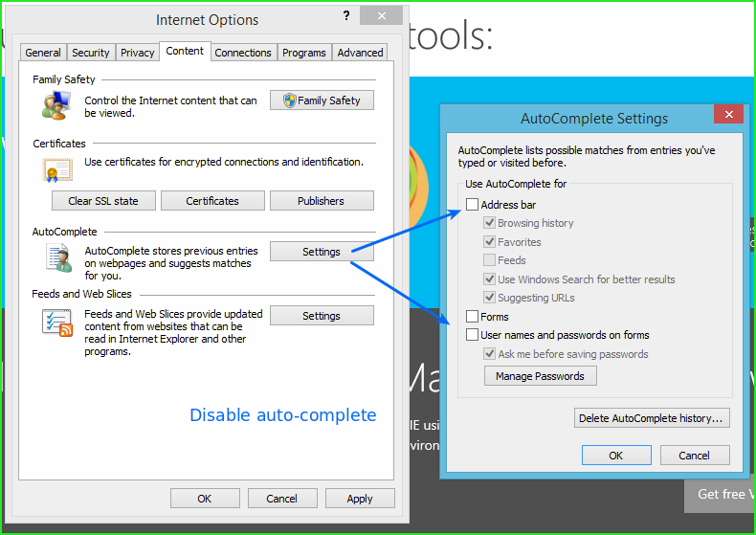Toggle the Suggesting URLs checkbox
The image size is (756, 535).
coord(489,298)
